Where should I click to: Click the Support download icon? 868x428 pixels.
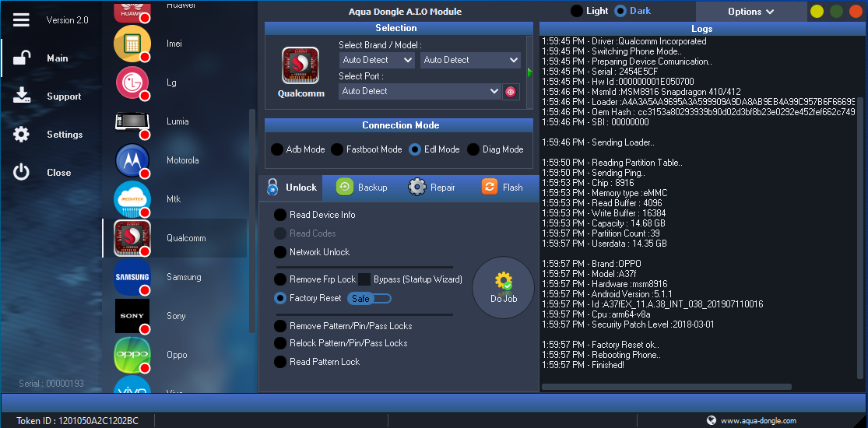[x=22, y=96]
